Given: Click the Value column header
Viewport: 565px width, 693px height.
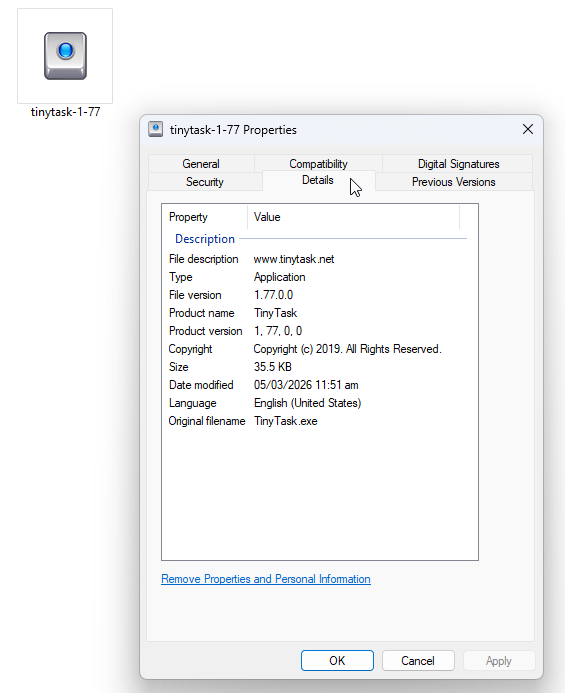Looking at the screenshot, I should [354, 217].
